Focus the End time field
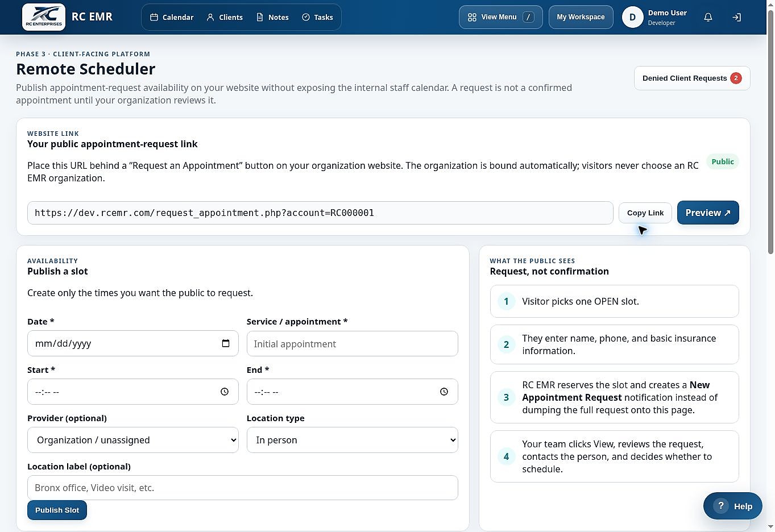Screen dimensions: 775x532 coord(352,392)
